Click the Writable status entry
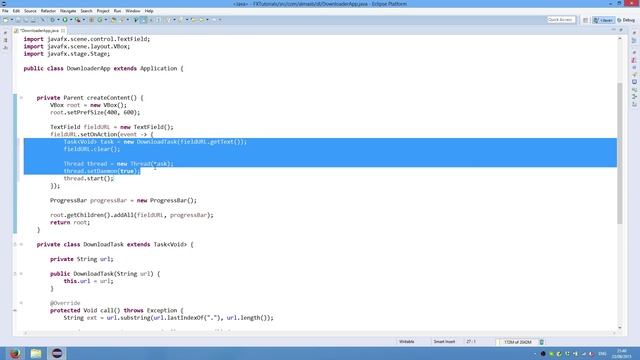 [407, 342]
